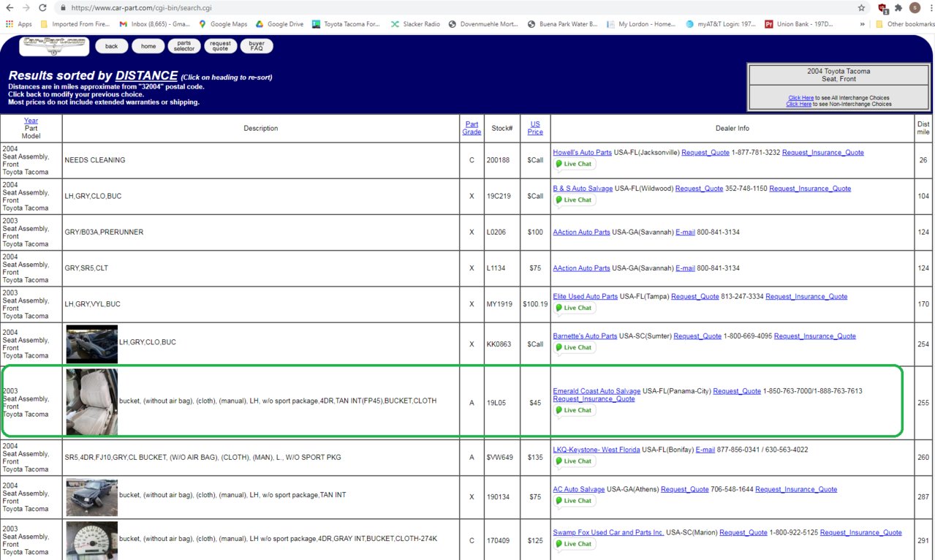Re-sort via the DISTANCE heading link
The width and height of the screenshot is (935, 560).
pyautogui.click(x=146, y=75)
